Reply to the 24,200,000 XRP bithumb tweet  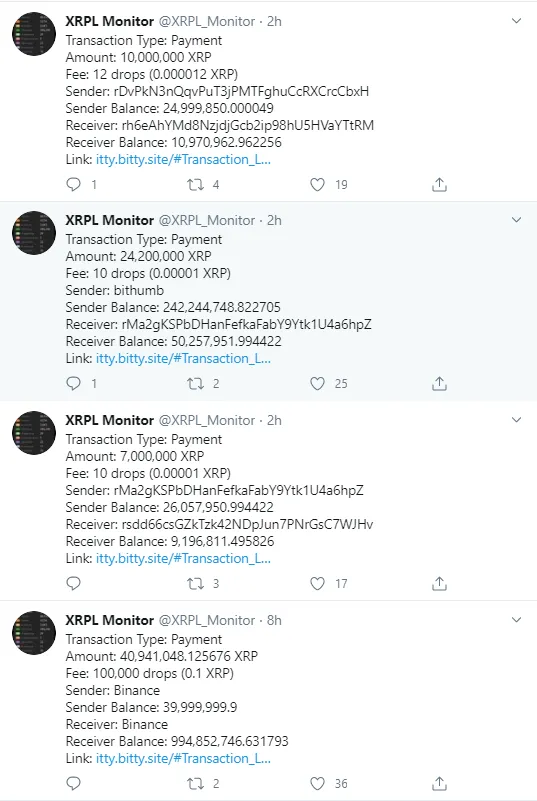tap(74, 384)
